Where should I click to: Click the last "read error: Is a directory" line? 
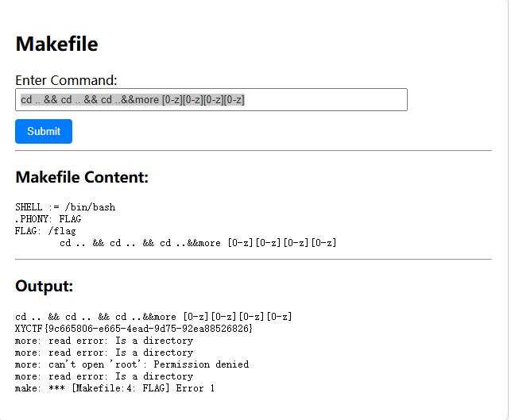coord(104,376)
